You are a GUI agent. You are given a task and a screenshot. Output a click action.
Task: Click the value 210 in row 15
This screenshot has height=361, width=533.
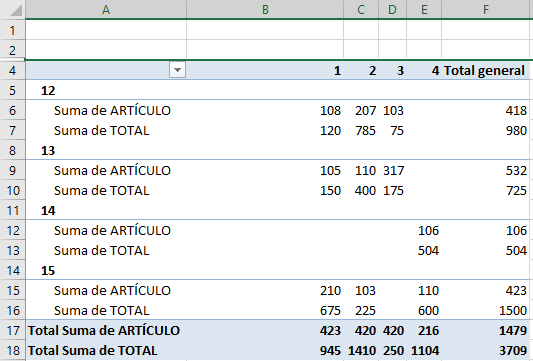pos(330,291)
